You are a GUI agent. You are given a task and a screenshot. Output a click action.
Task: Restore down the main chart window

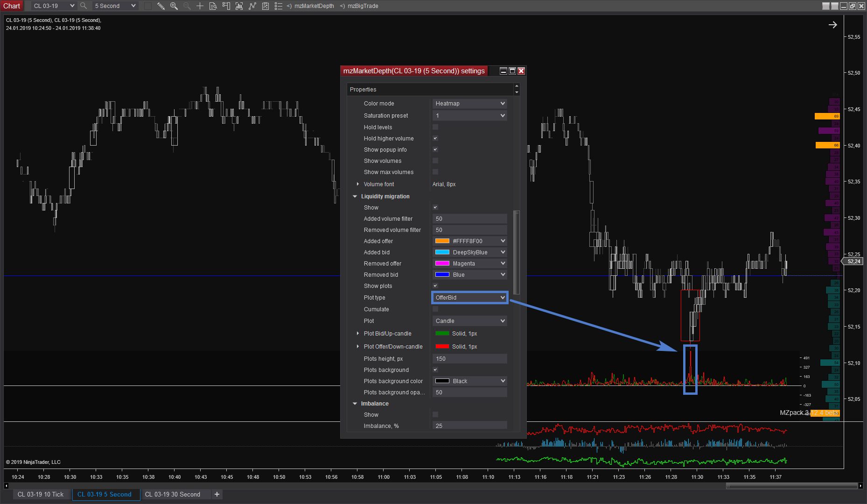click(x=852, y=6)
